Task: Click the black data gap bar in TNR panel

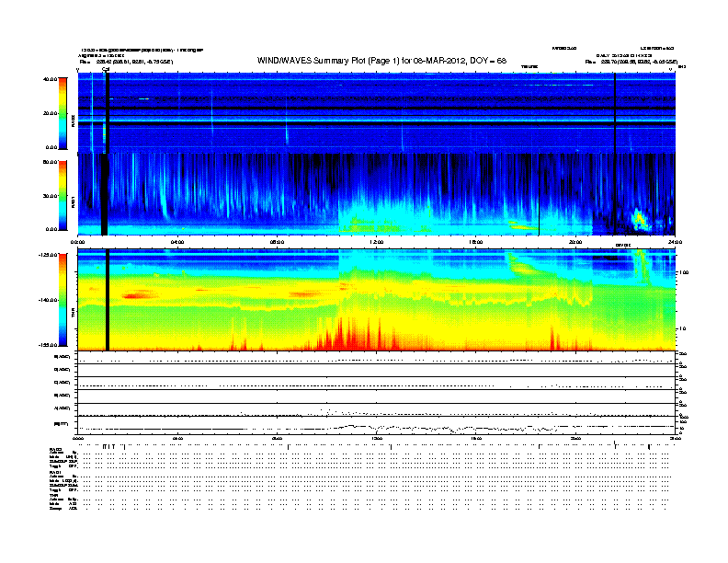Action: pyautogui.click(x=108, y=300)
